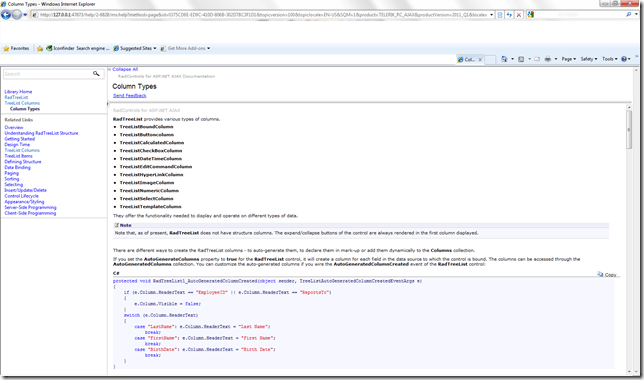Open the Server-Side Programming link
The height and width of the screenshot is (380, 644).
30,207
